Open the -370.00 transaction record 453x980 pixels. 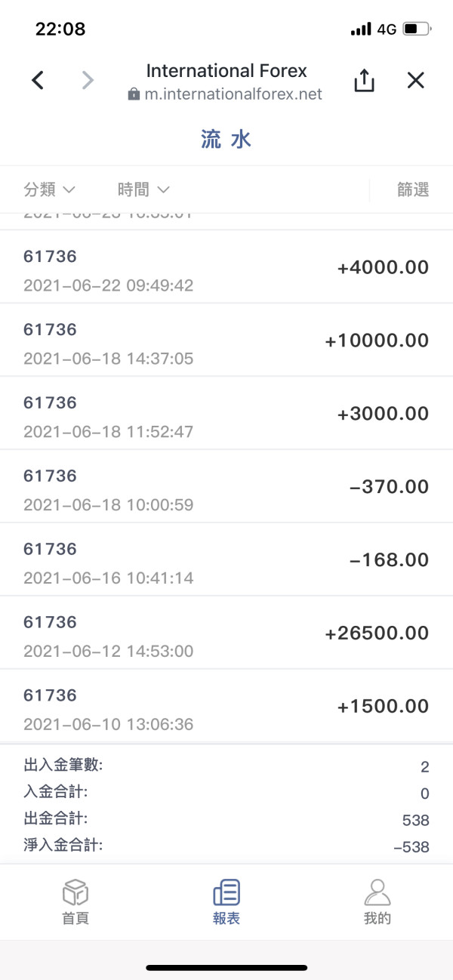point(226,487)
